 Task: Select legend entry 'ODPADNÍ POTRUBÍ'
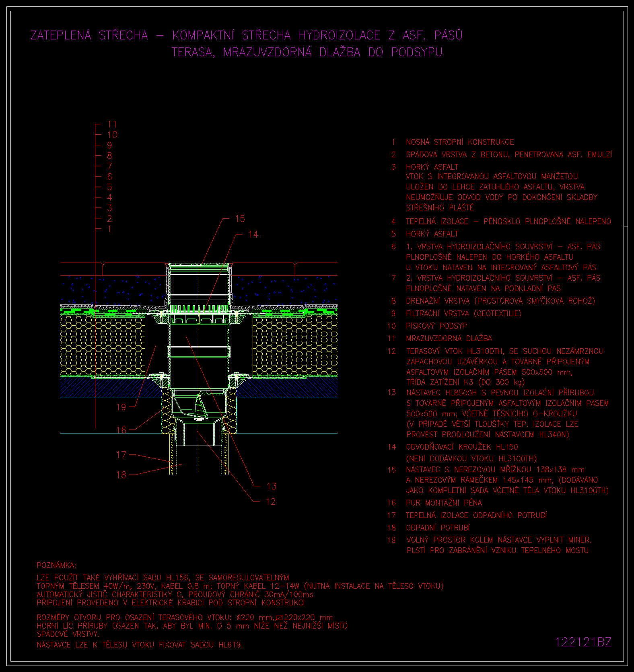click(x=438, y=528)
